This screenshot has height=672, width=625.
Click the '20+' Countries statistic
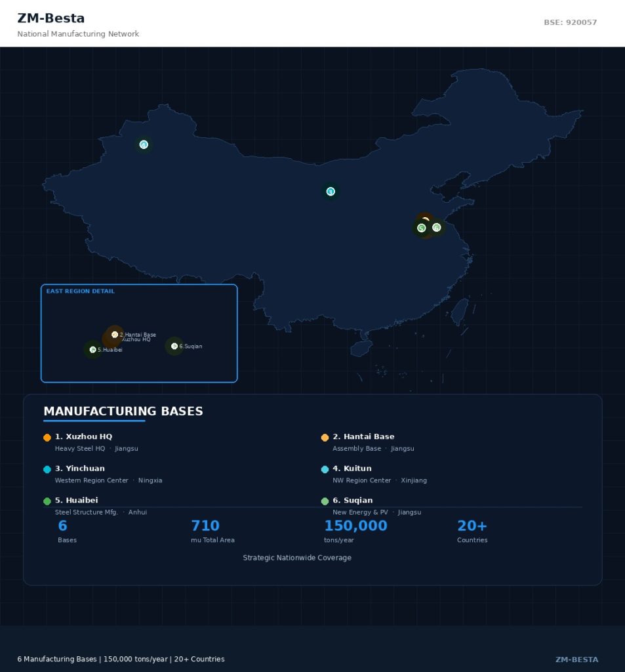coord(472,526)
